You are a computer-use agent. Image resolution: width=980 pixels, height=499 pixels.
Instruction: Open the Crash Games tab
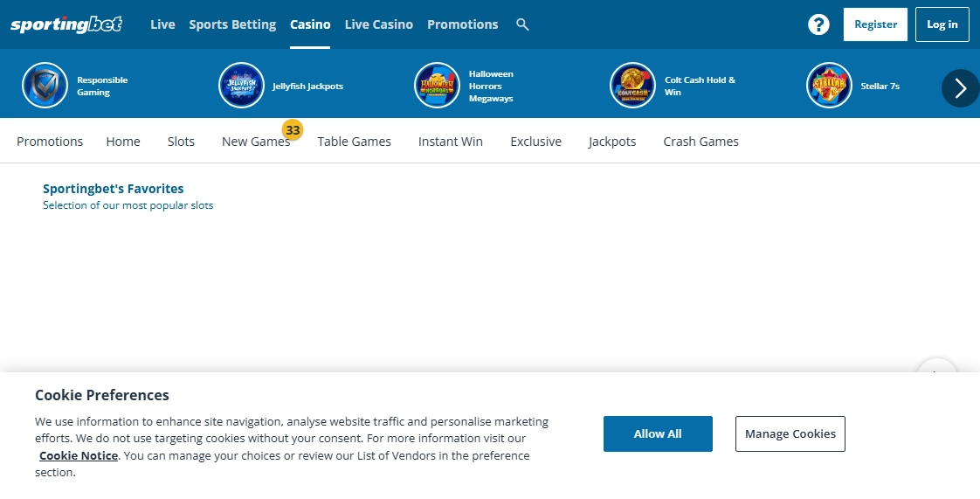(x=700, y=142)
